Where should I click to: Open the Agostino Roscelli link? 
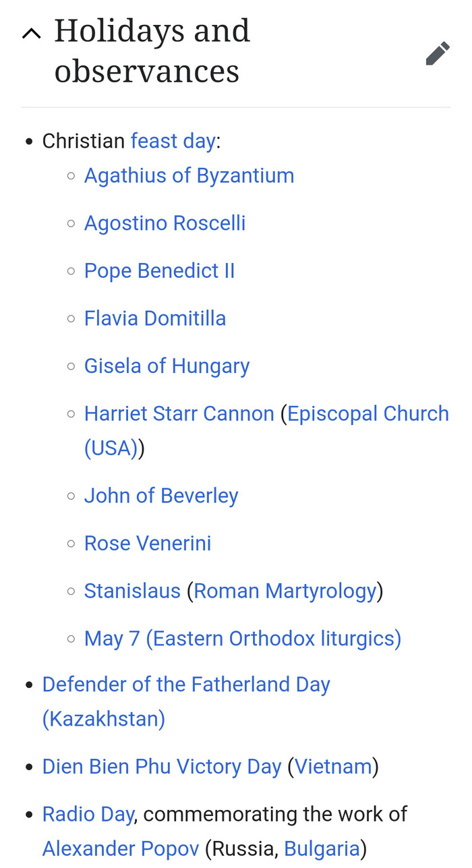(x=165, y=223)
